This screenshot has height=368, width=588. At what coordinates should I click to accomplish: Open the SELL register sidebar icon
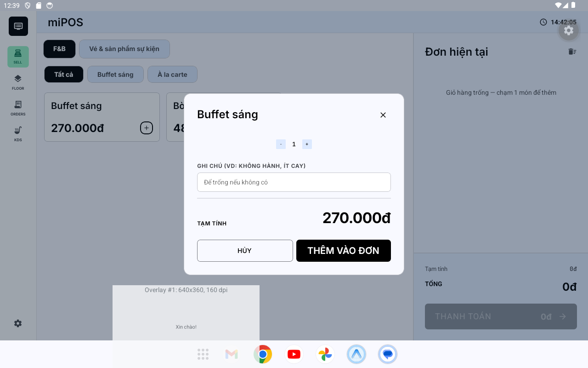[x=18, y=57]
